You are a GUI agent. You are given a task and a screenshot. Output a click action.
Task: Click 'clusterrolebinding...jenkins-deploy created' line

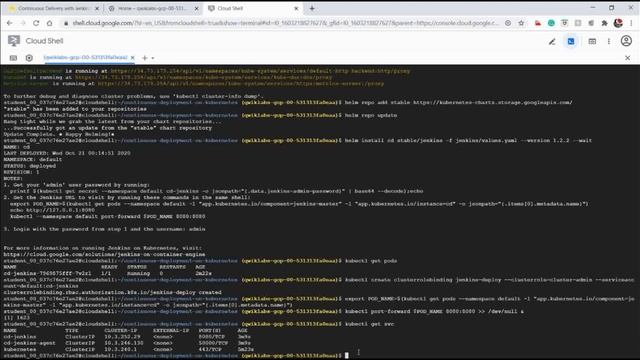113,293
